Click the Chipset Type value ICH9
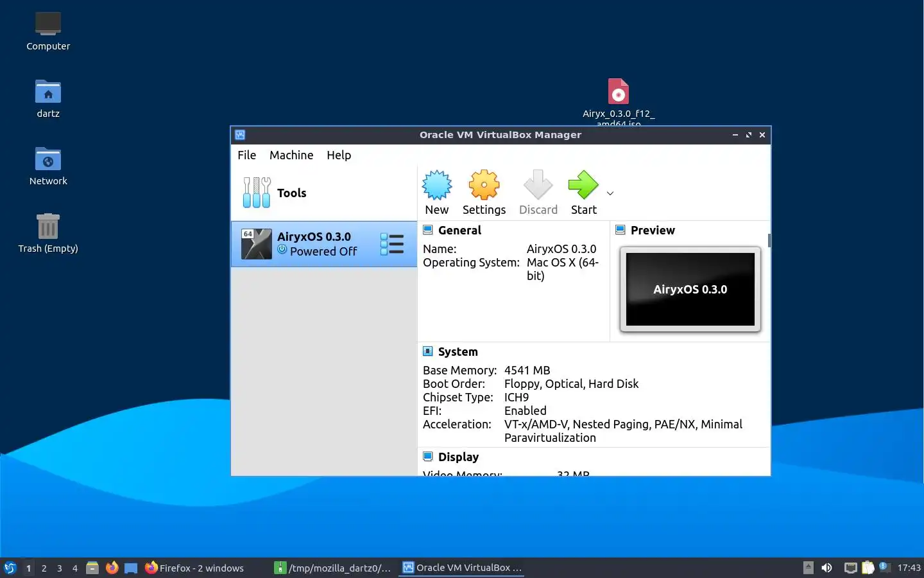This screenshot has width=924, height=578. tap(517, 397)
